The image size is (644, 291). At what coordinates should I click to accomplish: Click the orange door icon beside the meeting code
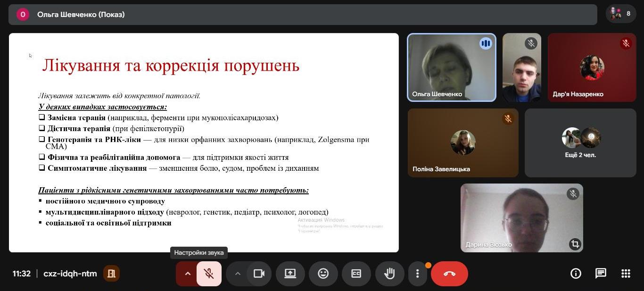click(x=112, y=274)
